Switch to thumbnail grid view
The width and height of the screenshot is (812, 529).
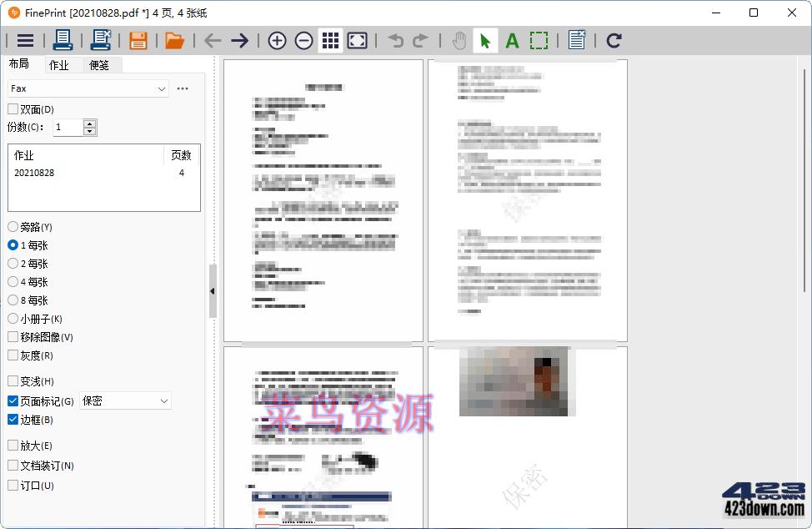click(x=330, y=39)
